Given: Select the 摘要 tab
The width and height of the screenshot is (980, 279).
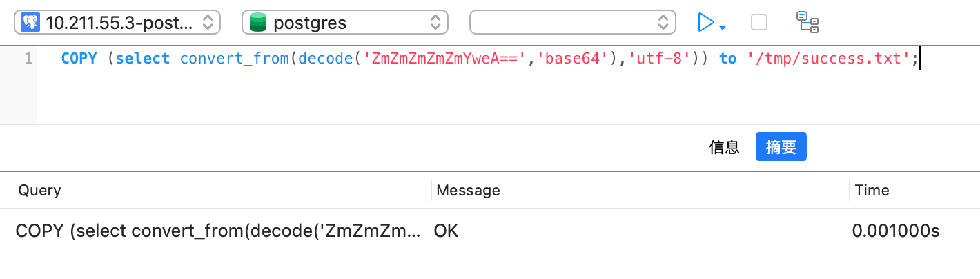Looking at the screenshot, I should click(781, 146).
